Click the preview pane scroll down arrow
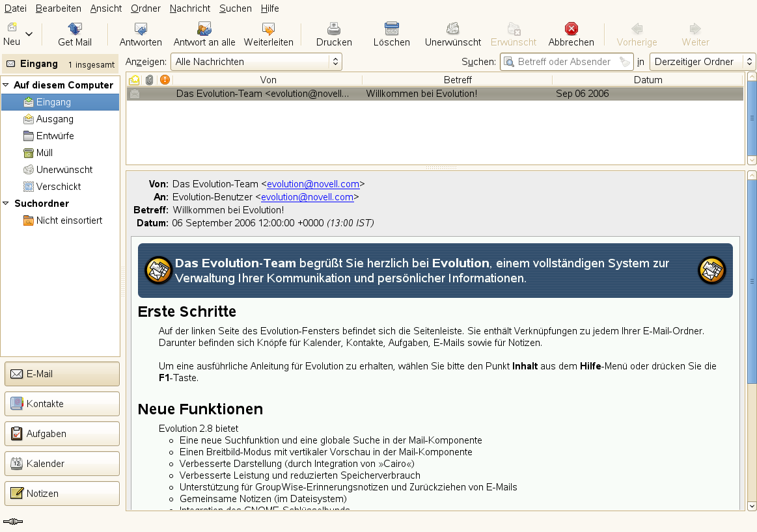Screen dimensions: 757x532 coord(752,506)
